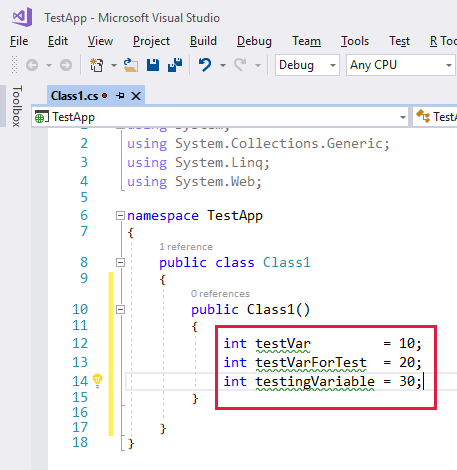
Task: Click the 'using System.Linq;' line
Action: (x=198, y=163)
